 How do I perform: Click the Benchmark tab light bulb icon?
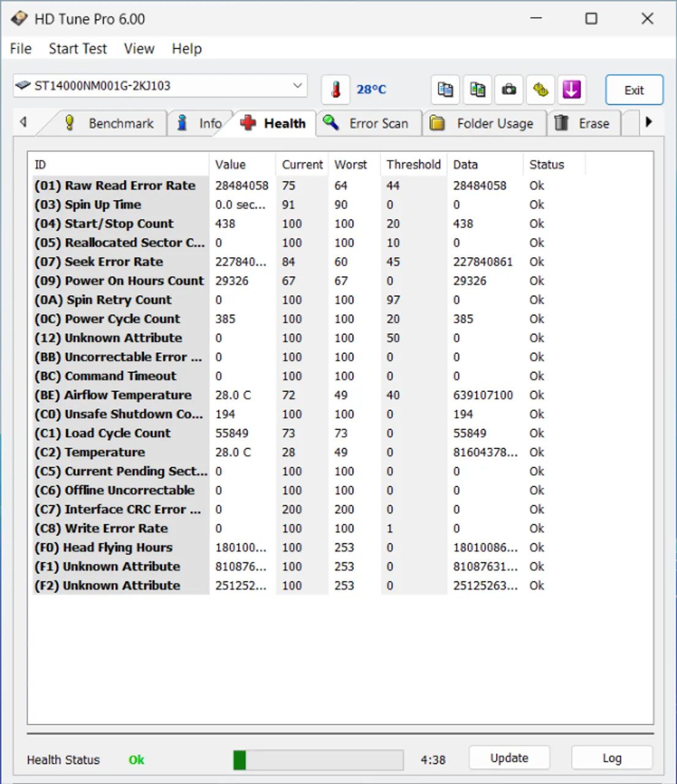(x=70, y=123)
